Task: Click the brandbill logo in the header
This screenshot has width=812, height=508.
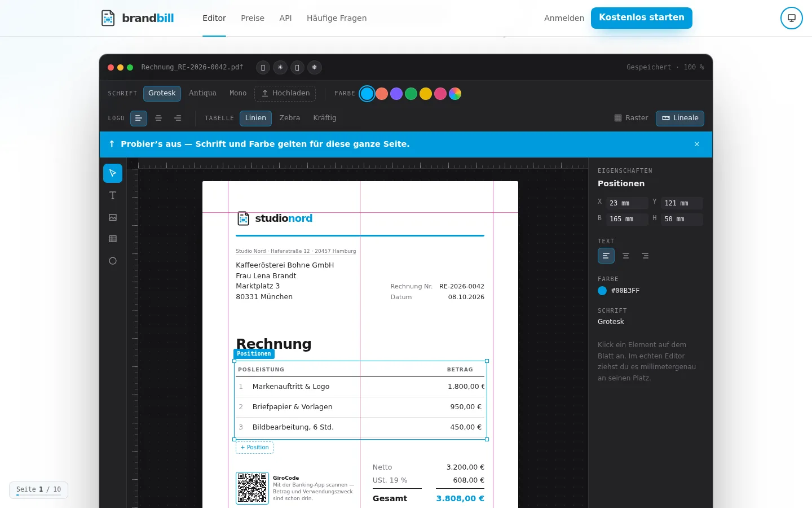Action: (137, 18)
